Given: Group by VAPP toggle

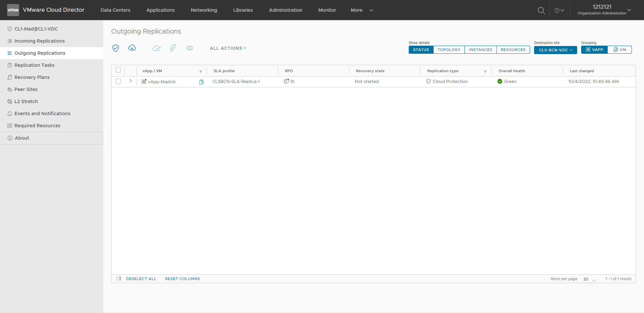Looking at the screenshot, I should (x=594, y=50).
